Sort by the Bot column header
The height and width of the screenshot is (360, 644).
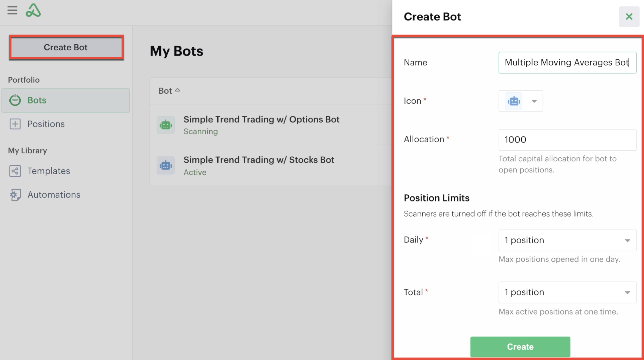coord(169,91)
